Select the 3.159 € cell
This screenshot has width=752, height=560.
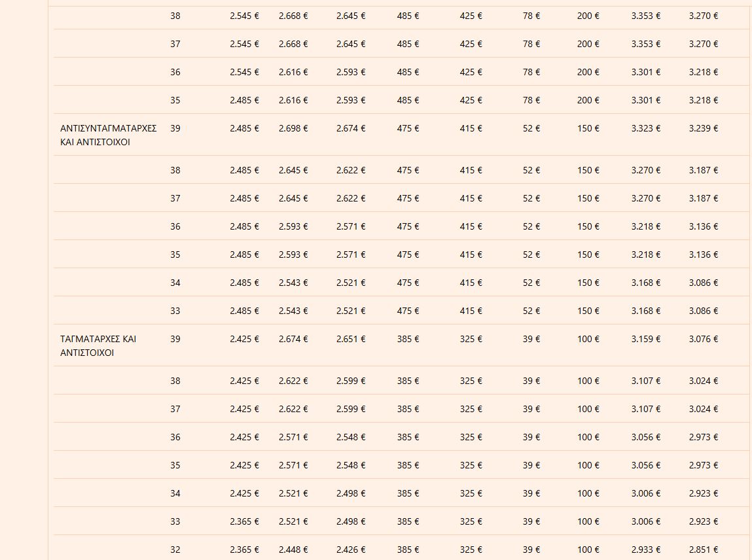click(x=645, y=340)
